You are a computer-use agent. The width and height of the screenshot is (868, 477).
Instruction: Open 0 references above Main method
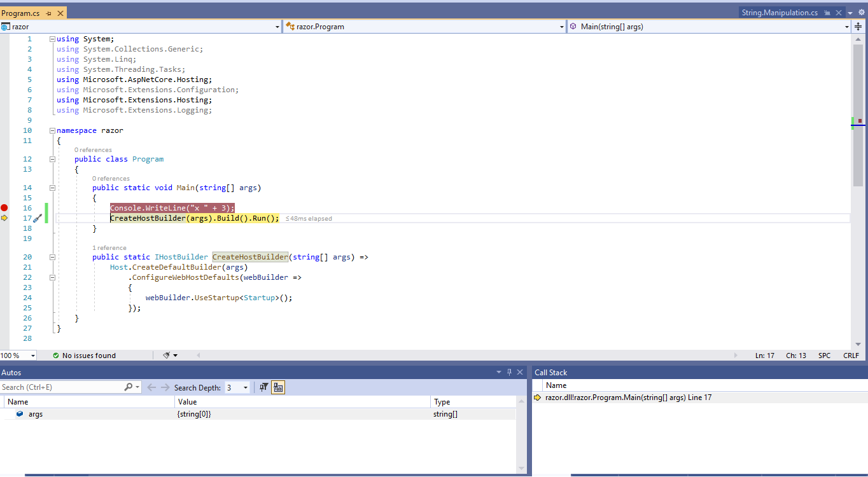(x=111, y=179)
